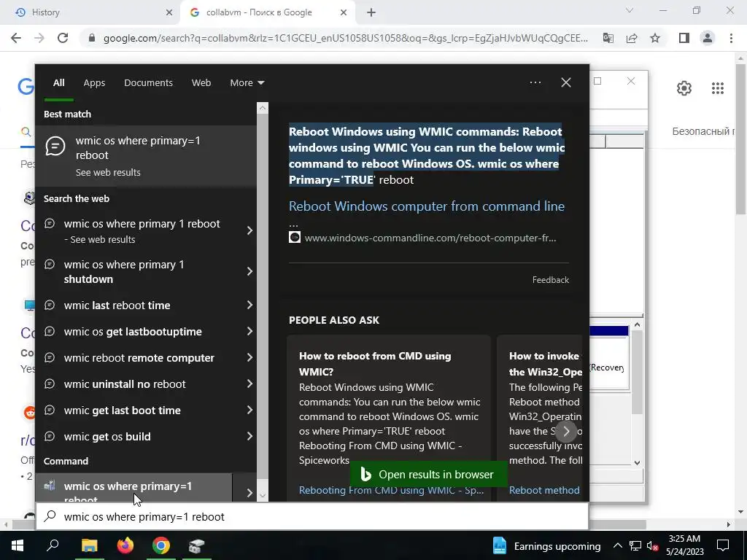Screen dimensions: 747x560
Task: Expand the More filter dropdown
Action: point(247,83)
